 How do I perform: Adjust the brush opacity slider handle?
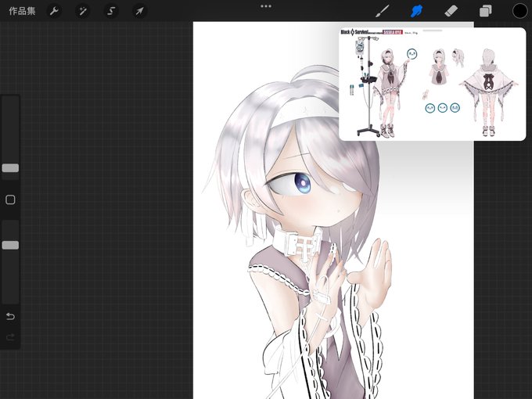click(10, 246)
